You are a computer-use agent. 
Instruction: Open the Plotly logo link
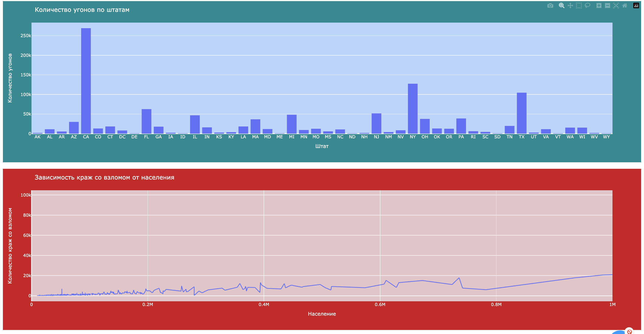(x=636, y=6)
